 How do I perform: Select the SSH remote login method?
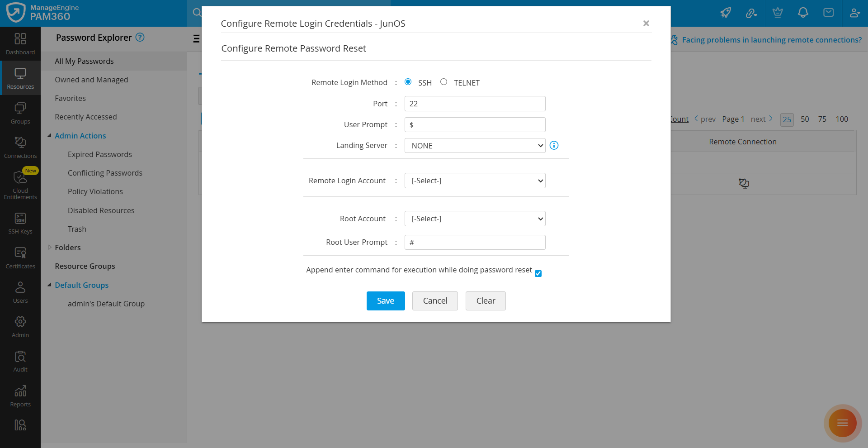[x=408, y=82]
